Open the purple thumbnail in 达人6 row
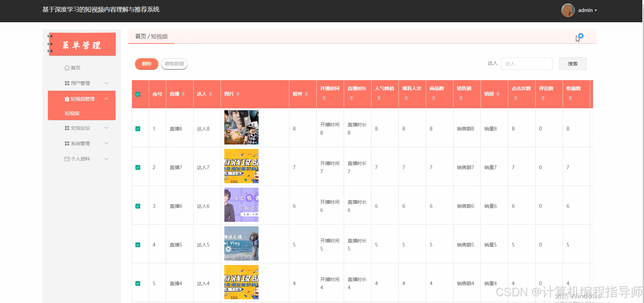The image size is (644, 303). click(x=241, y=205)
